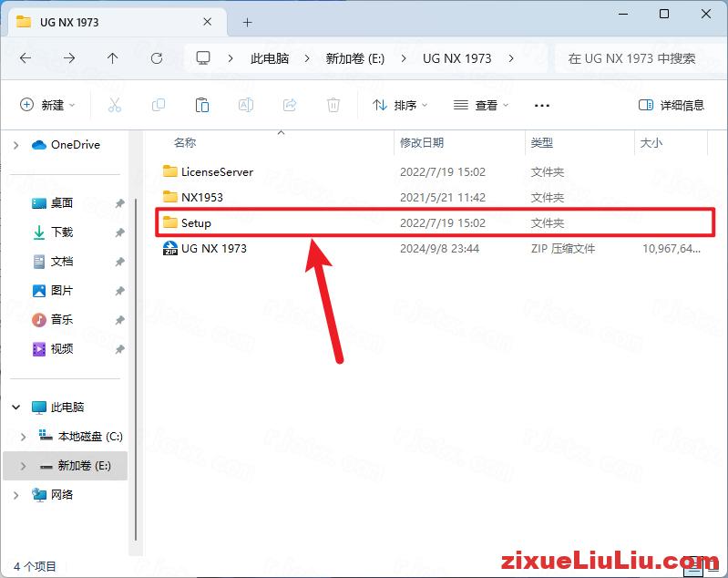Click 新加卷 (E:) breadcrumb in address bar
728x578 pixels.
355,58
